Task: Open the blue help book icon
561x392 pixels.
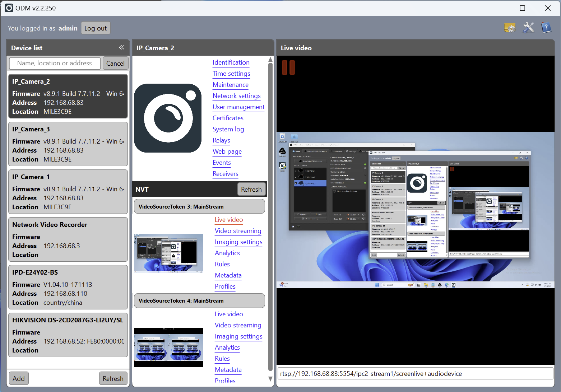Action: click(546, 28)
